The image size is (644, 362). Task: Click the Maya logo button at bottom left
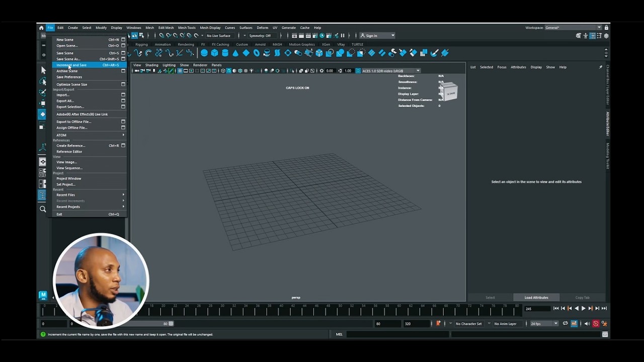point(43,295)
